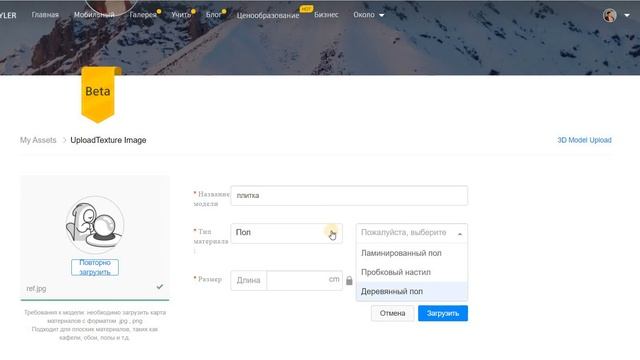Open the 3D Model Upload link
Screen dimensions: 640x360
point(584,140)
